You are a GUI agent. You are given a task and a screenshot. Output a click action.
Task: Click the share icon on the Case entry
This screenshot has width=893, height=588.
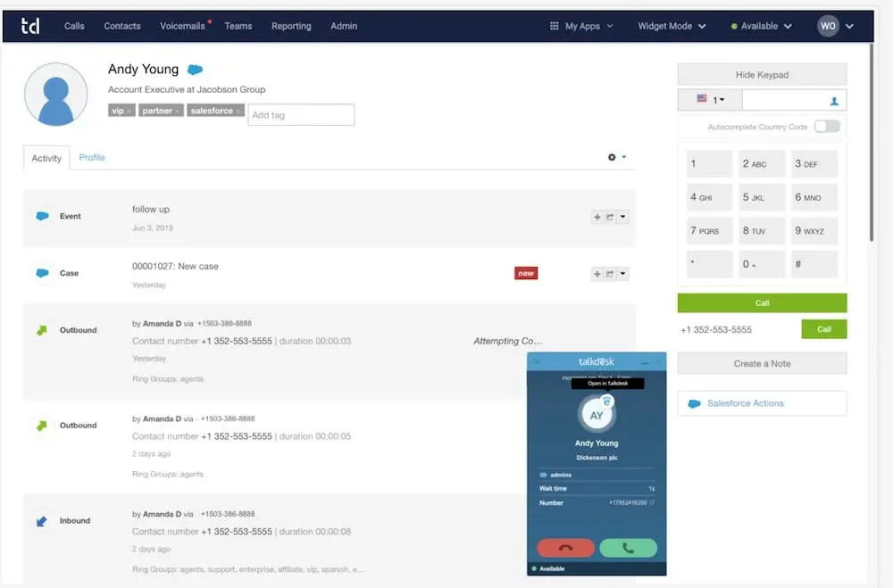pyautogui.click(x=610, y=273)
